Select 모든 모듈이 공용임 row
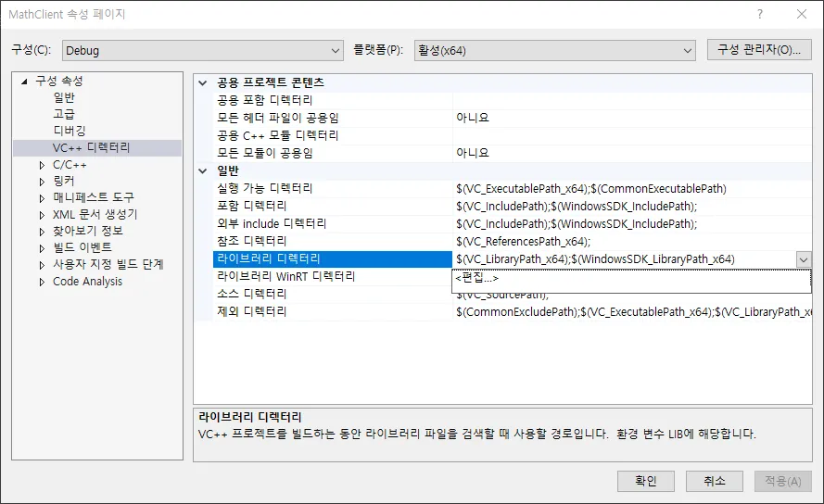The image size is (824, 504). point(513,153)
